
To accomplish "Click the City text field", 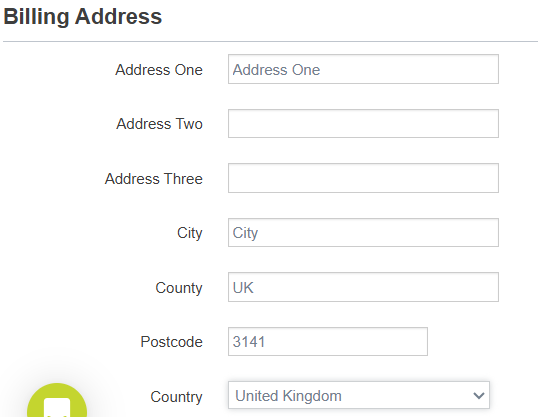I will 363,232.
